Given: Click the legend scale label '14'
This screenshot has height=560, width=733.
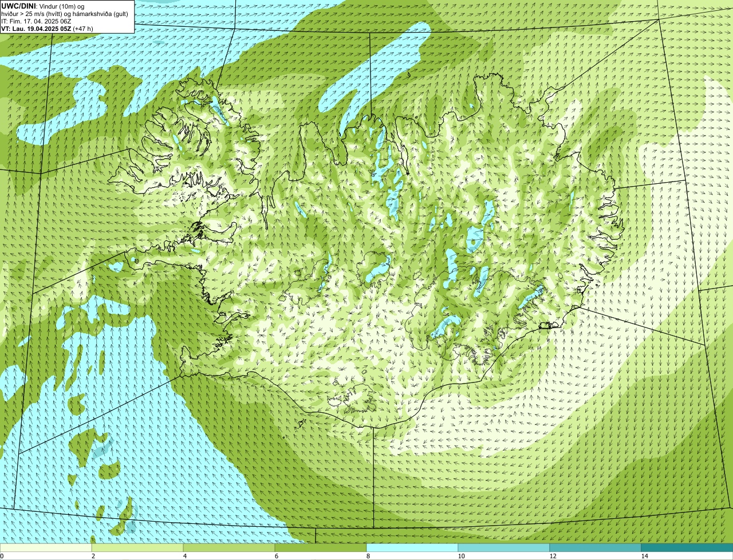Looking at the screenshot, I should (x=644, y=556).
